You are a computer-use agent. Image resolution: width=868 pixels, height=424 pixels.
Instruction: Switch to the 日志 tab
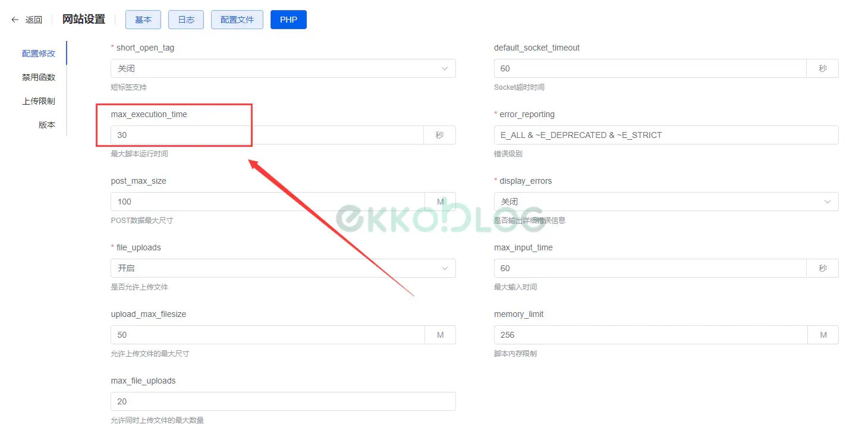tap(186, 20)
